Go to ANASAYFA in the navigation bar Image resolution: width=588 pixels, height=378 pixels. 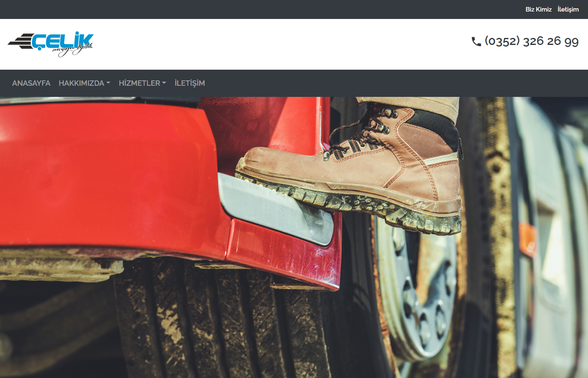tap(31, 83)
